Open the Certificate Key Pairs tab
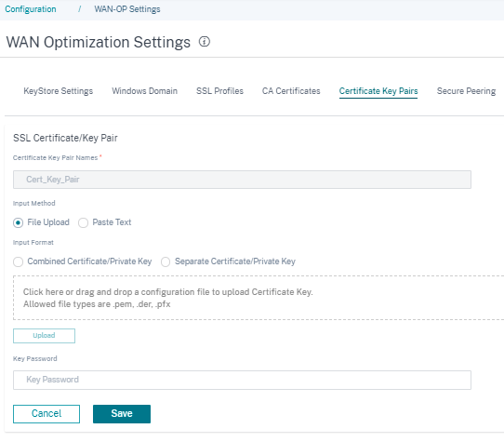 pyautogui.click(x=378, y=91)
